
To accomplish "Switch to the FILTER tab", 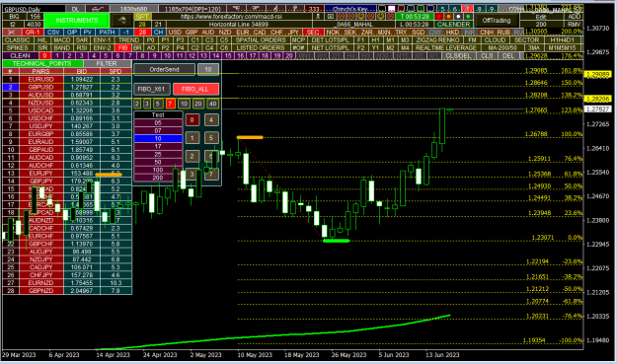I will 107,64.
